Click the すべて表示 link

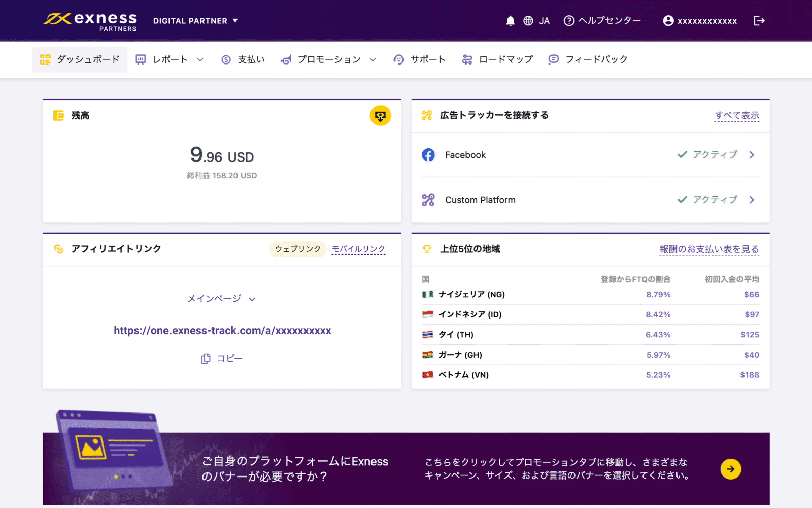(x=737, y=115)
